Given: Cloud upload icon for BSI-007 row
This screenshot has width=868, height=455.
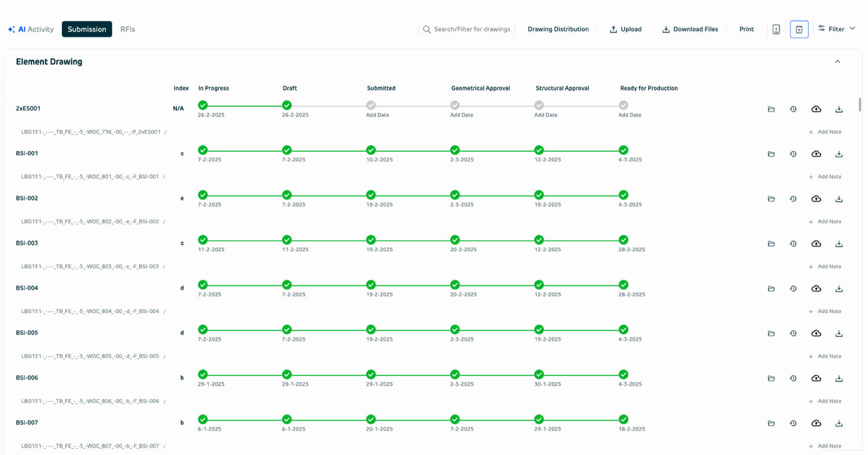Looking at the screenshot, I should 816,424.
